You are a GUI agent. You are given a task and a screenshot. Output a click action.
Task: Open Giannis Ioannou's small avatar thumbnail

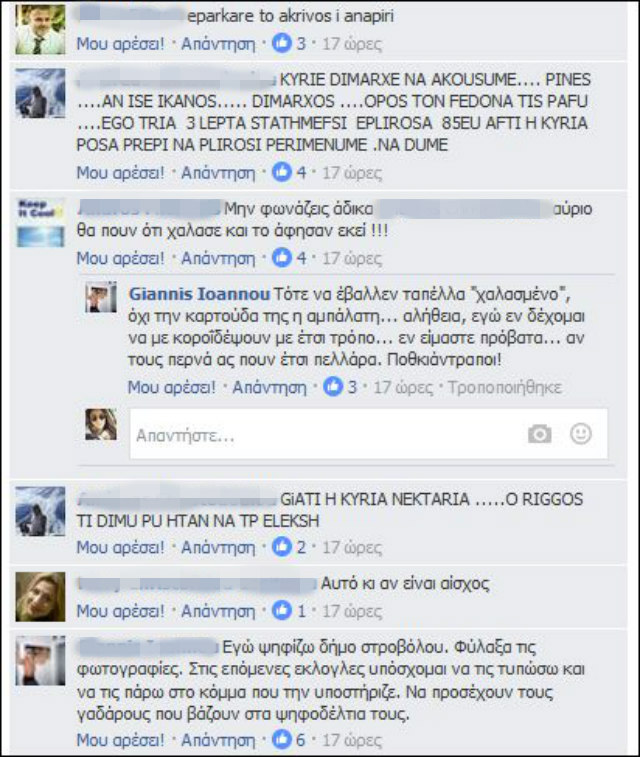[101, 296]
